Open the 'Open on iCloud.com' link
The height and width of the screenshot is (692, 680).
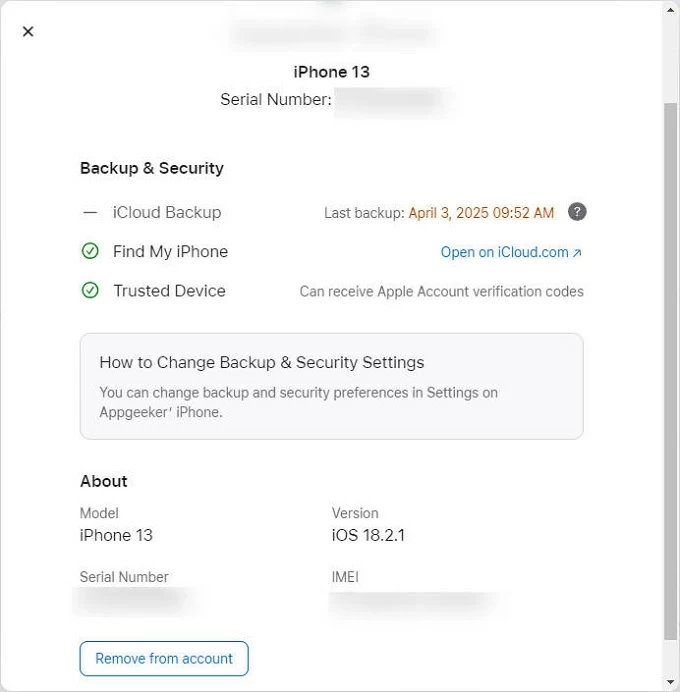(505, 252)
